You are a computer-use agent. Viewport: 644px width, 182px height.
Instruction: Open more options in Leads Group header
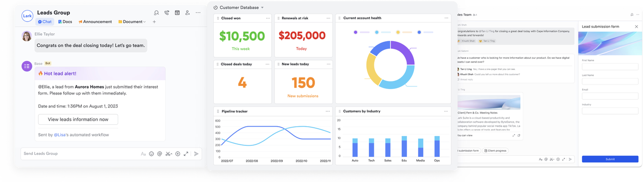(x=198, y=13)
